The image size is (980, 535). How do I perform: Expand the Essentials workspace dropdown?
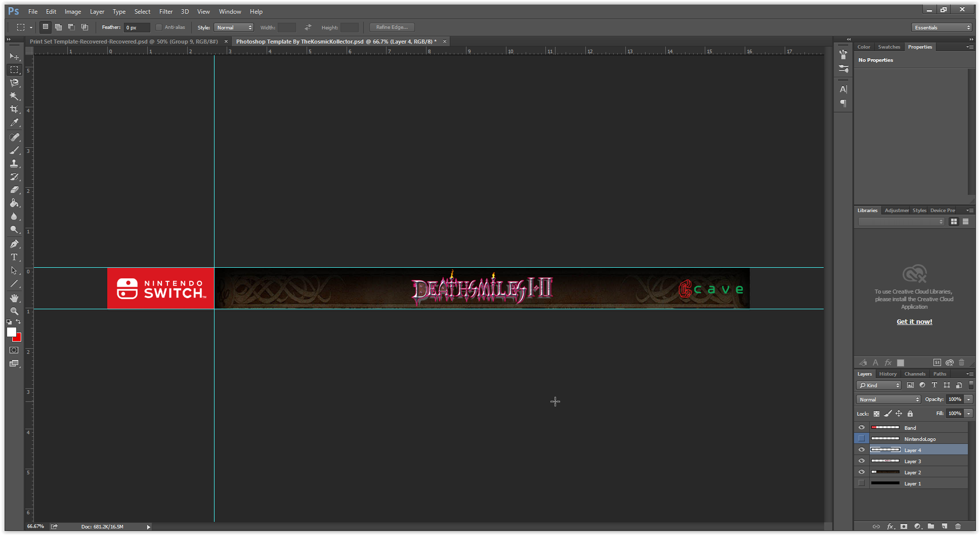point(941,27)
